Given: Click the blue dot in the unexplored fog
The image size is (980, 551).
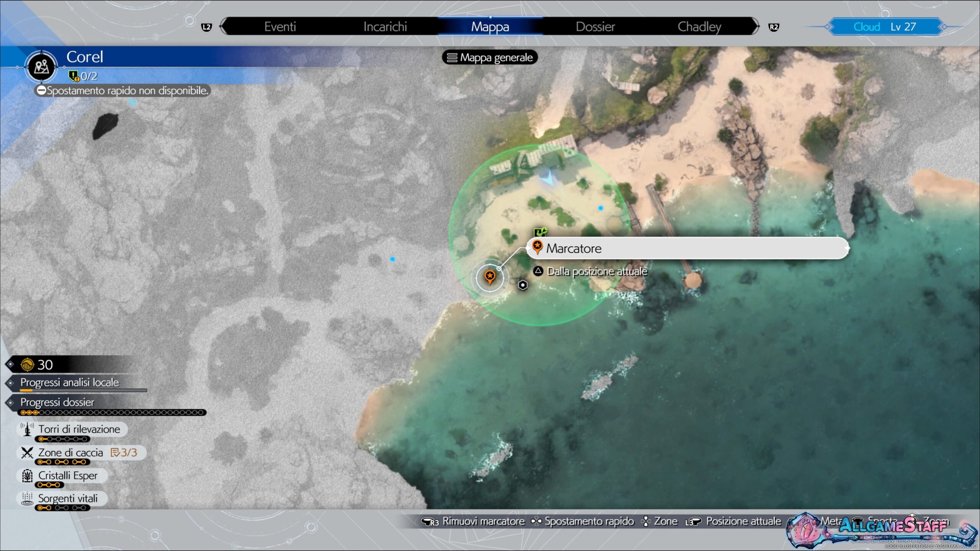Looking at the screenshot, I should 392,259.
